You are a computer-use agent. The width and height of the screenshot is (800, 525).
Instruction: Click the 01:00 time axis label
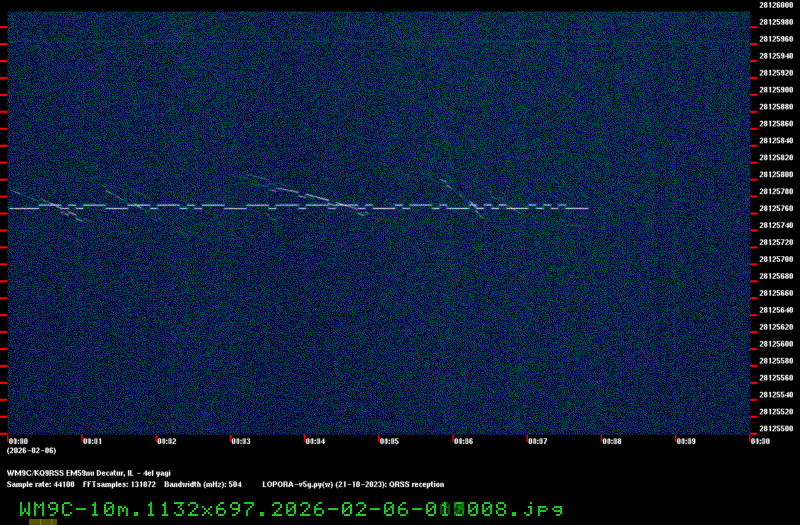pyautogui.click(x=760, y=441)
